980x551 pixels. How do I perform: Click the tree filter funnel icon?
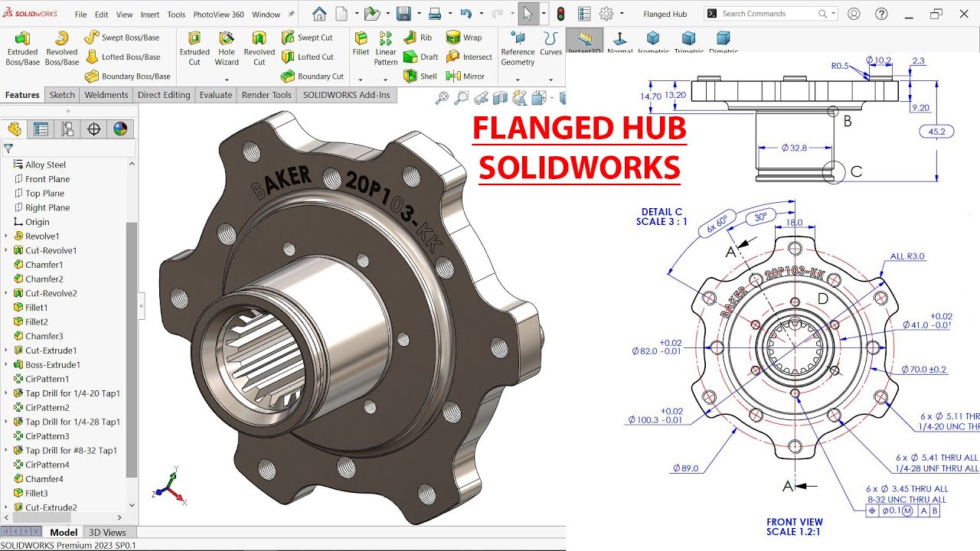(x=8, y=148)
